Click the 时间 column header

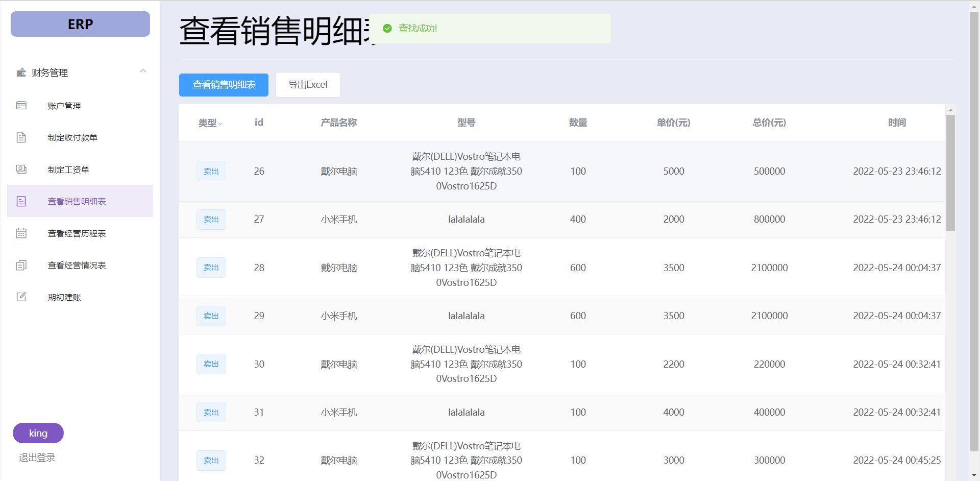click(x=897, y=123)
